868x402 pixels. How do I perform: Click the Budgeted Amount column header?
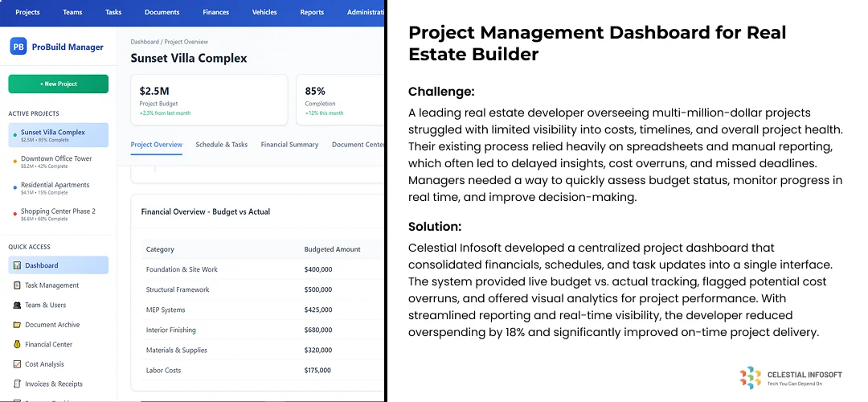pyautogui.click(x=332, y=249)
